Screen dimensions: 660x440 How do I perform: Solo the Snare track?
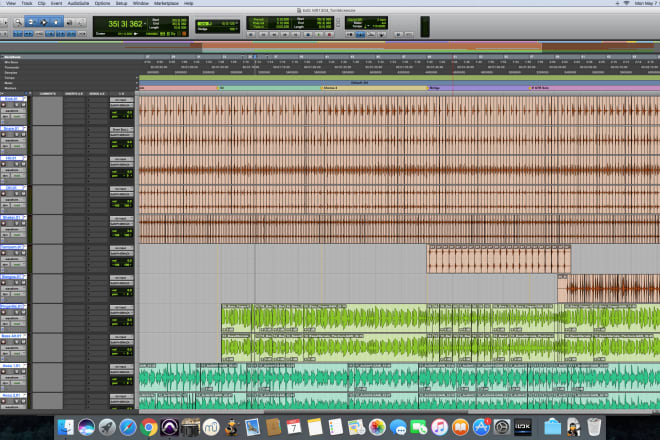tap(16, 134)
